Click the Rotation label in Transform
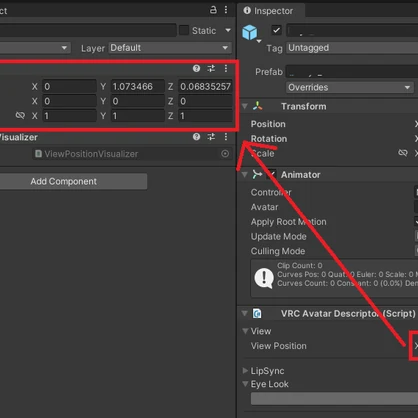The height and width of the screenshot is (418, 418). 269,139
